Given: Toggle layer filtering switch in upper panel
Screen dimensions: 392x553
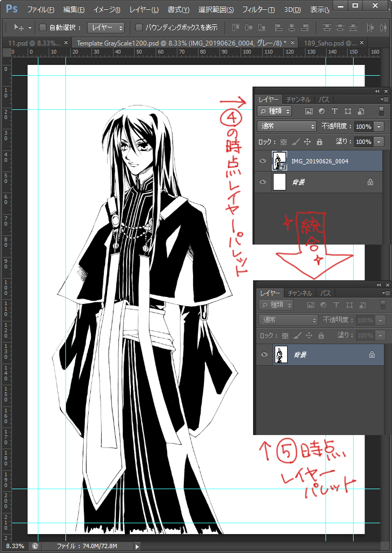Looking at the screenshot, I should pos(381,111).
